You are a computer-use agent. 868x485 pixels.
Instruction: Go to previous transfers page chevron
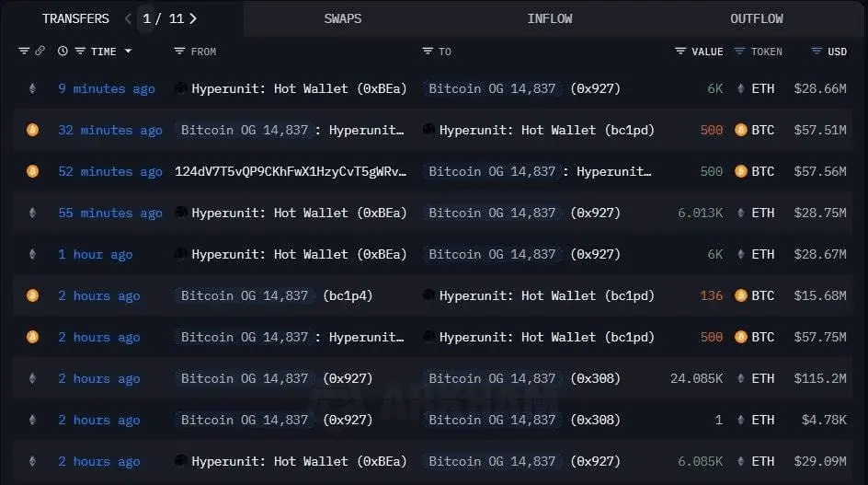[x=128, y=18]
